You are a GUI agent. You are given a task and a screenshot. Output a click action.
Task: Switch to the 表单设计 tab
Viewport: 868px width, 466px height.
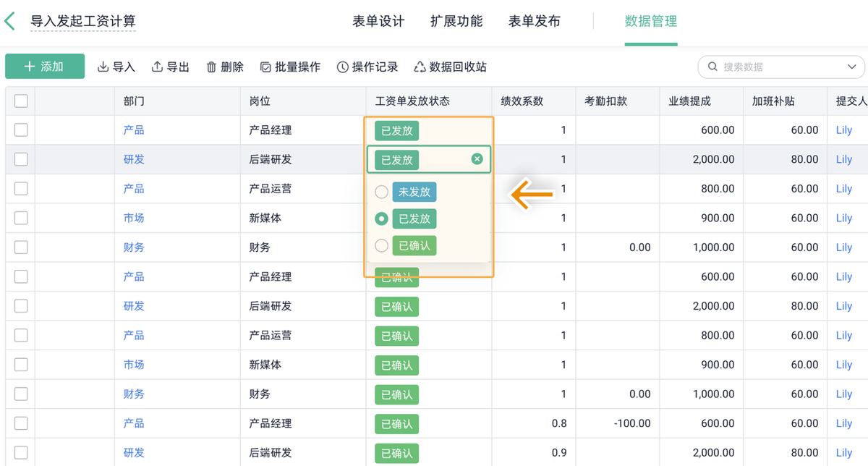[x=378, y=22]
